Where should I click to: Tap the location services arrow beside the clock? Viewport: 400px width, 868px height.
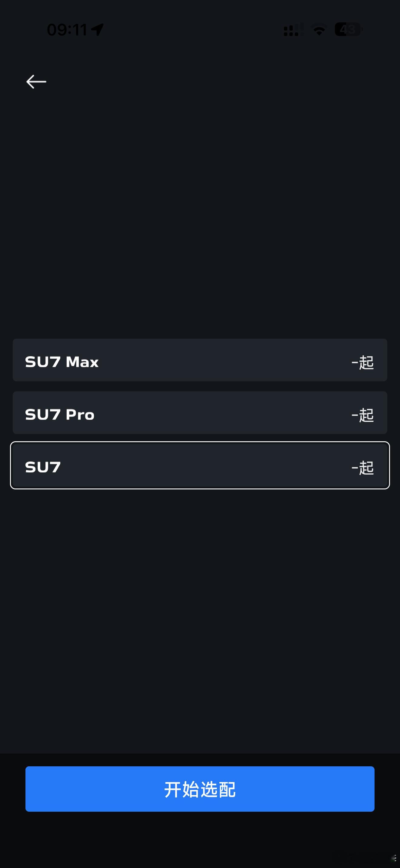[97, 29]
